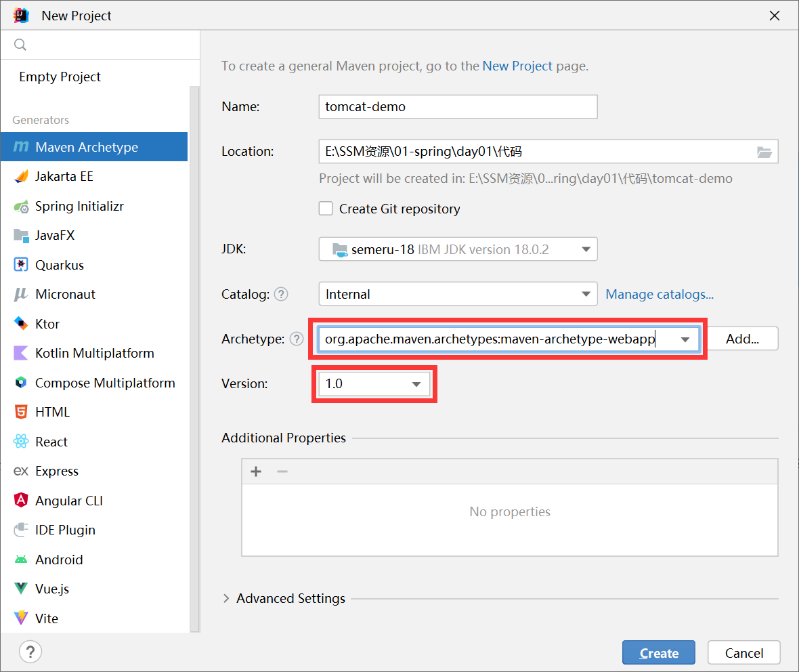Browse for location with folder icon

[x=764, y=152]
